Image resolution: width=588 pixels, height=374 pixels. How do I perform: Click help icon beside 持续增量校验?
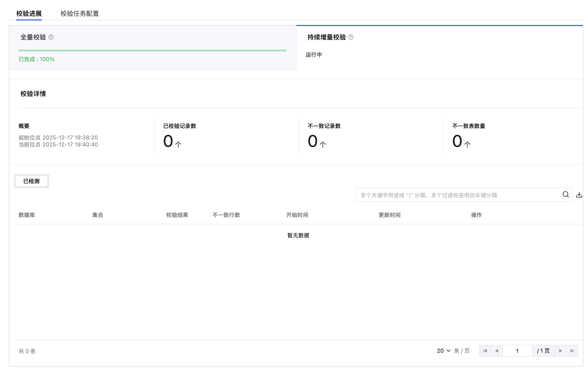click(x=351, y=37)
